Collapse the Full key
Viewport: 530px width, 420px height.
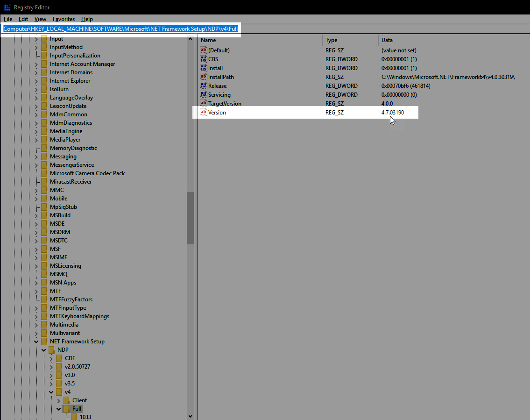click(58, 409)
